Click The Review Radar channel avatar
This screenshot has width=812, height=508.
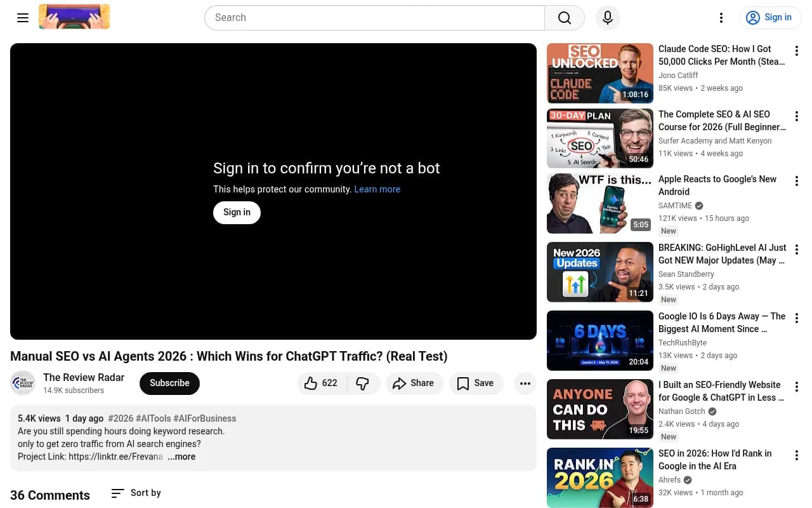pyautogui.click(x=23, y=383)
